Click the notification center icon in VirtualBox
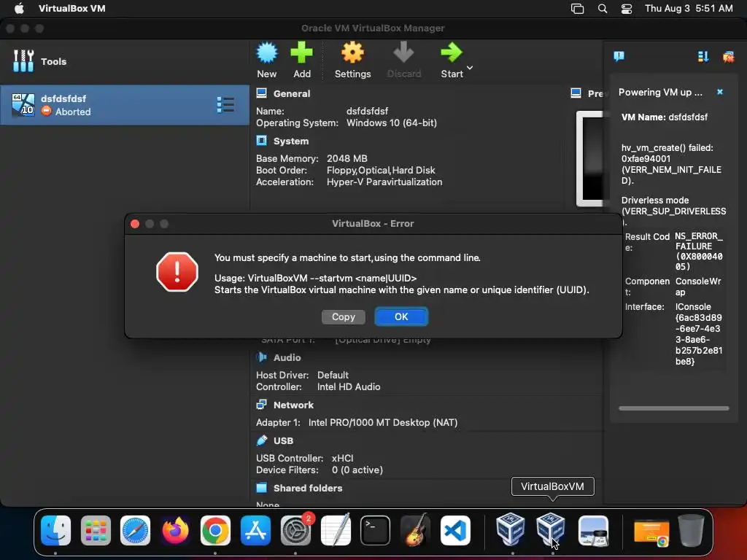Viewport: 747px width, 560px height. click(619, 57)
